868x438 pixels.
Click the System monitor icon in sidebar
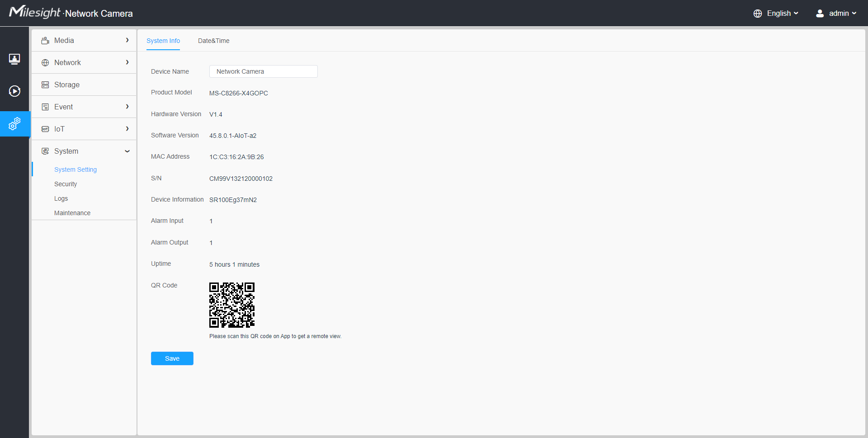coord(45,151)
